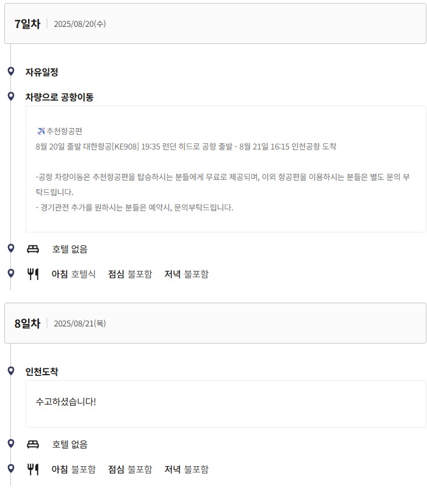Click the 인천도착 schedule item title
This screenshot has height=504, width=427.
(41, 372)
